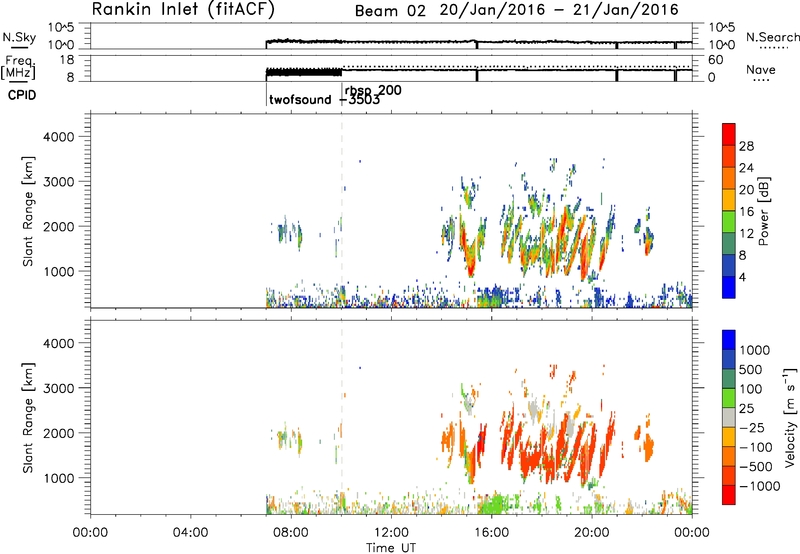Click the 'Velocity [m s⁻¹]' colorbar label
This screenshot has width=800, height=554.
tap(790, 417)
